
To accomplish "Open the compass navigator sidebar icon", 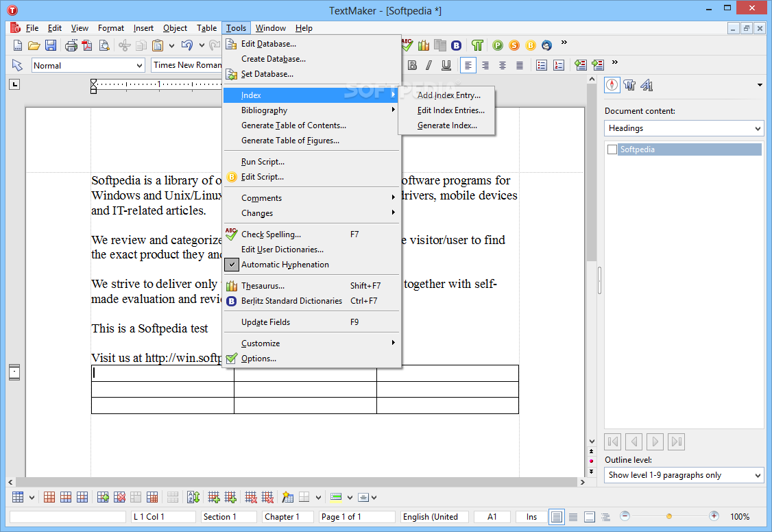I will click(612, 85).
